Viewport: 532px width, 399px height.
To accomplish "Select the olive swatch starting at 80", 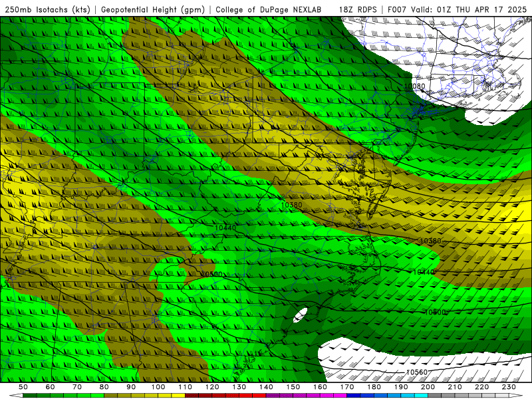I will (111, 396).
